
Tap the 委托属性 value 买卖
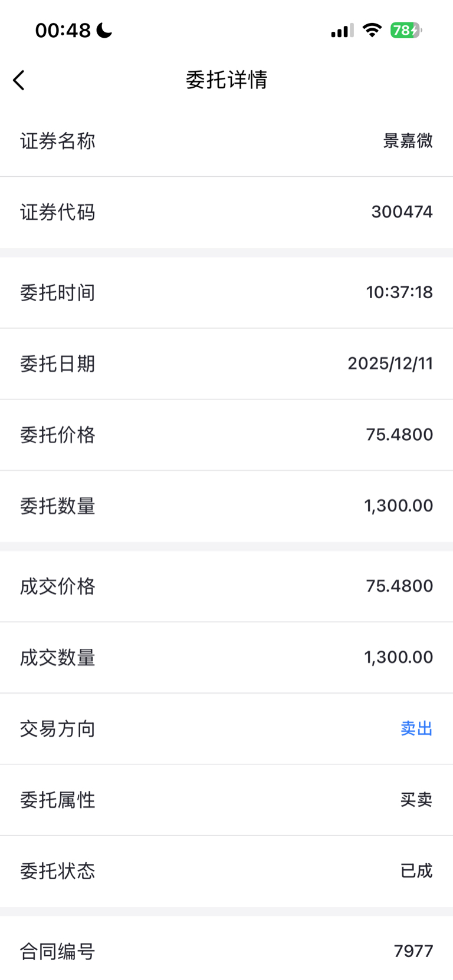(x=416, y=800)
